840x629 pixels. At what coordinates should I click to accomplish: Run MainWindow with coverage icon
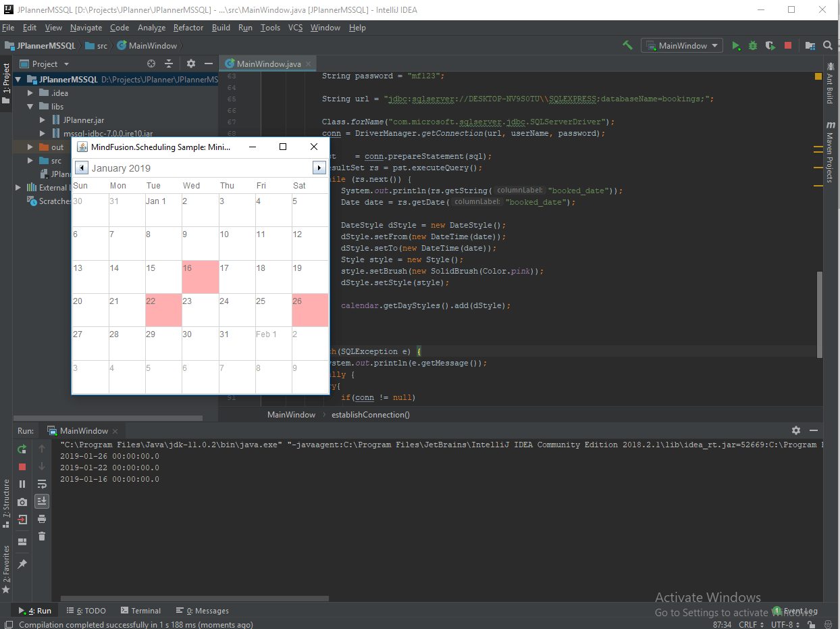770,45
